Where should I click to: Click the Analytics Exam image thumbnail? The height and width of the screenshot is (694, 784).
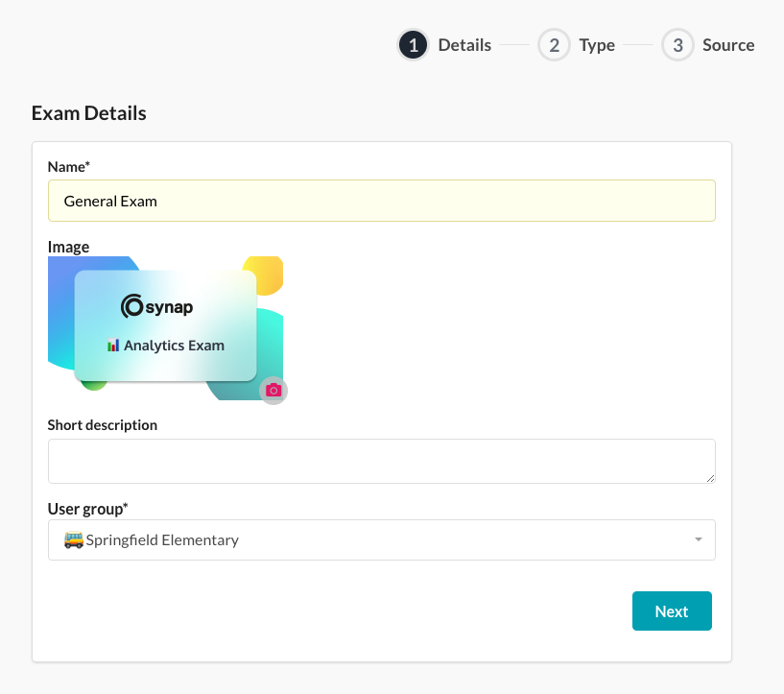click(165, 328)
